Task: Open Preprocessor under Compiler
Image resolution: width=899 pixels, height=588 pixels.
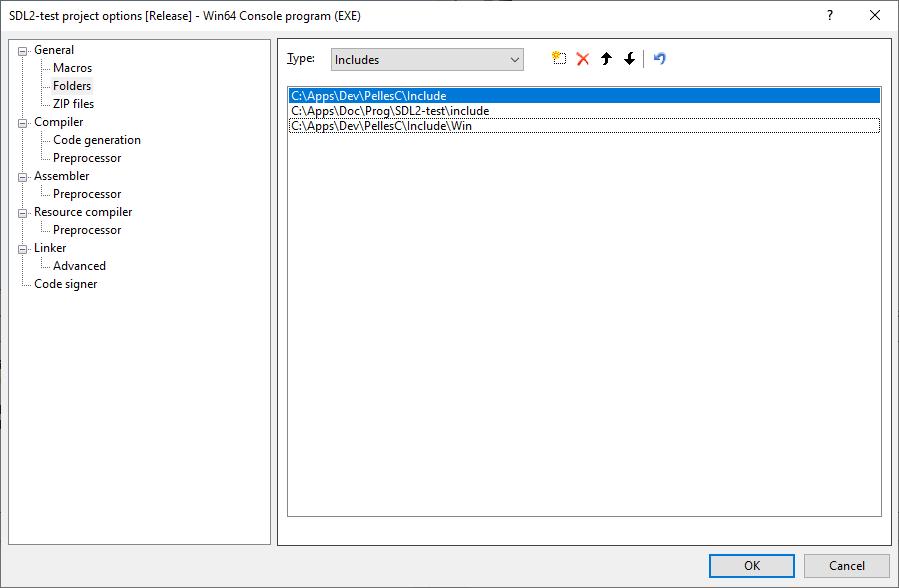Action: 87,158
